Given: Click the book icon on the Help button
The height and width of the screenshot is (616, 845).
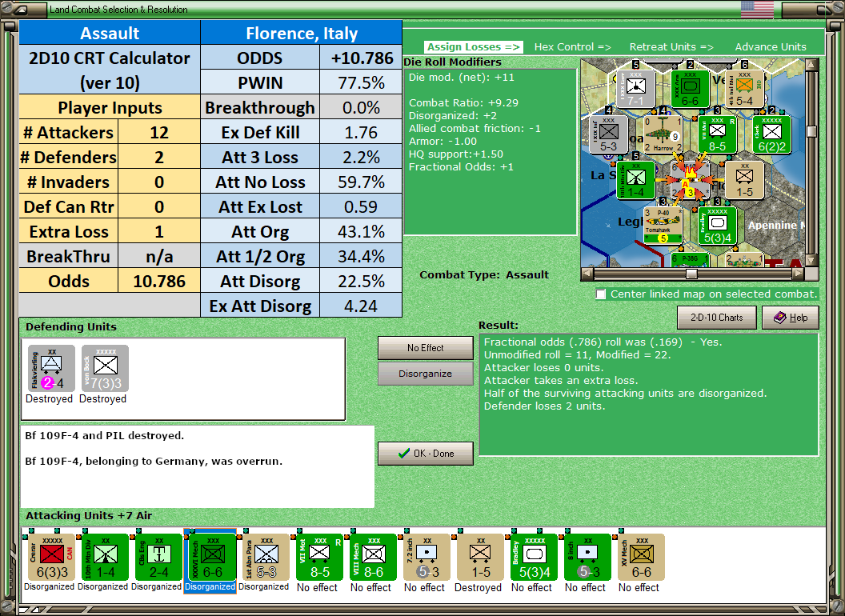Looking at the screenshot, I should [x=780, y=318].
